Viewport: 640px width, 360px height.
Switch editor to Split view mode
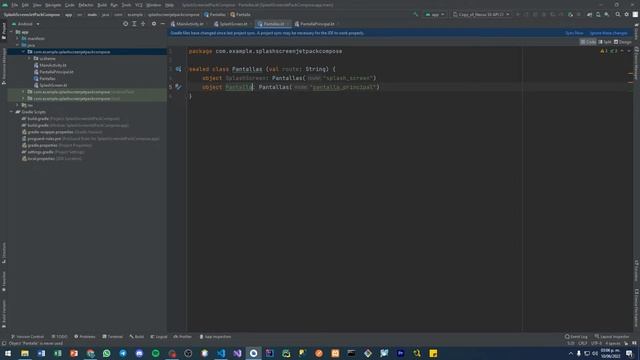click(605, 42)
